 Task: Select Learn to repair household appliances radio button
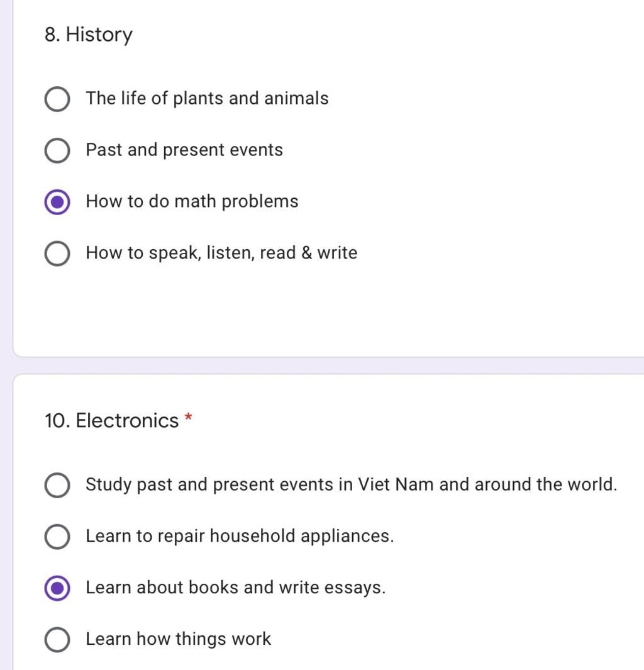click(x=57, y=536)
